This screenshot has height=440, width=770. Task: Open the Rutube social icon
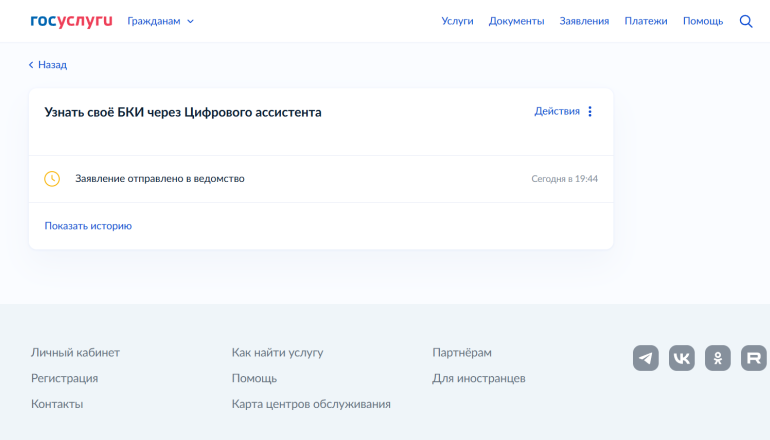(754, 358)
